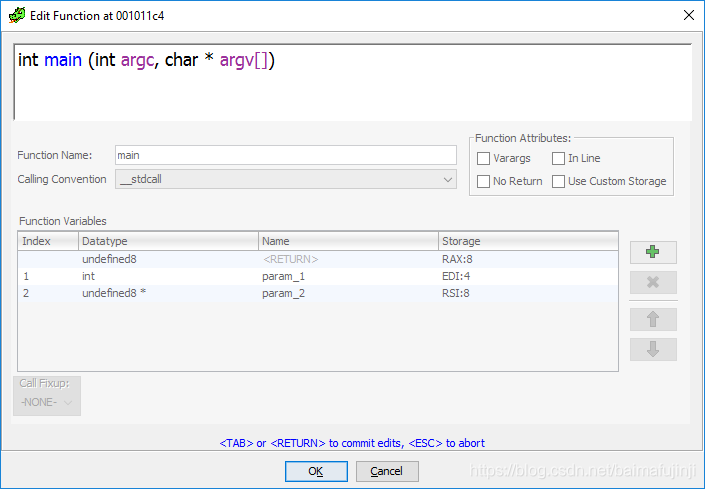Toggle the In Line checkbox
The image size is (705, 489).
[558, 158]
